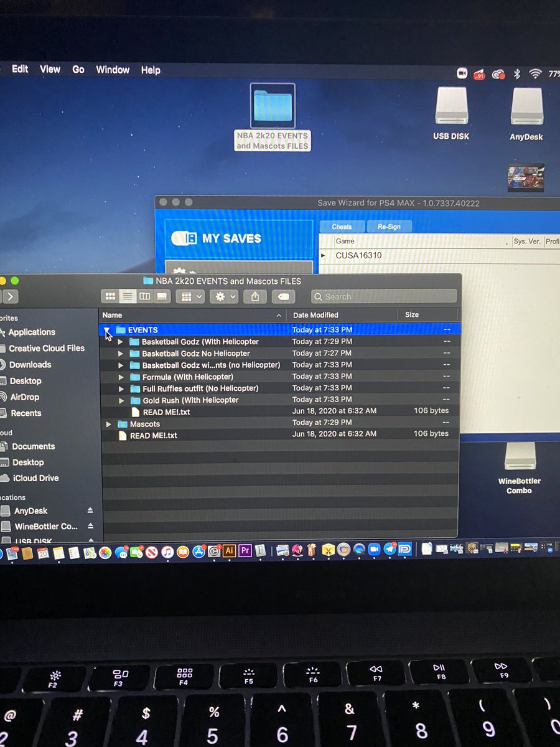Click the Finder Edit Tags button
The width and height of the screenshot is (560, 747).
click(x=283, y=297)
